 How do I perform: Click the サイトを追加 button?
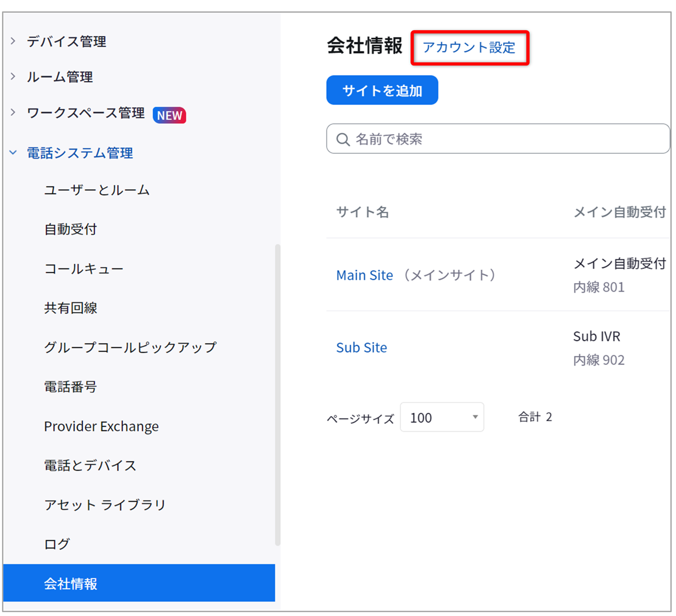click(382, 90)
